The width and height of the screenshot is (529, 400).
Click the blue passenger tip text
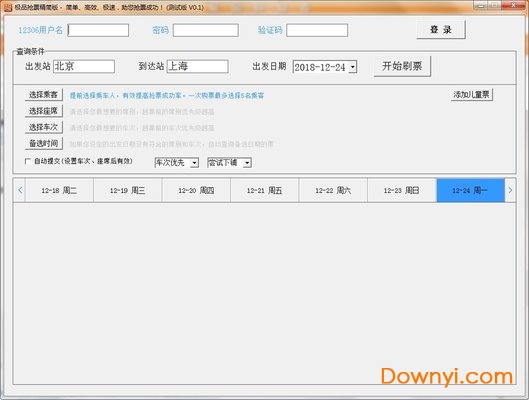167,95
